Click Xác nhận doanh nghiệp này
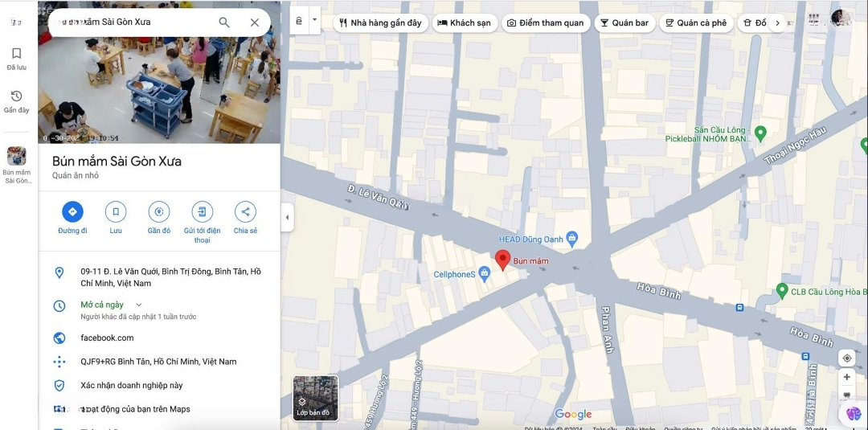868x430 pixels. point(131,386)
